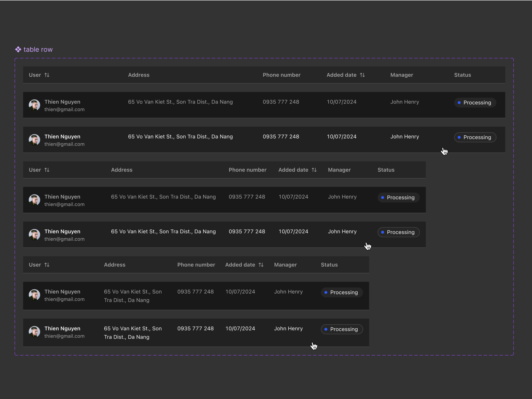Select the 'table row' component label
The image size is (532, 399).
pyautogui.click(x=38, y=50)
